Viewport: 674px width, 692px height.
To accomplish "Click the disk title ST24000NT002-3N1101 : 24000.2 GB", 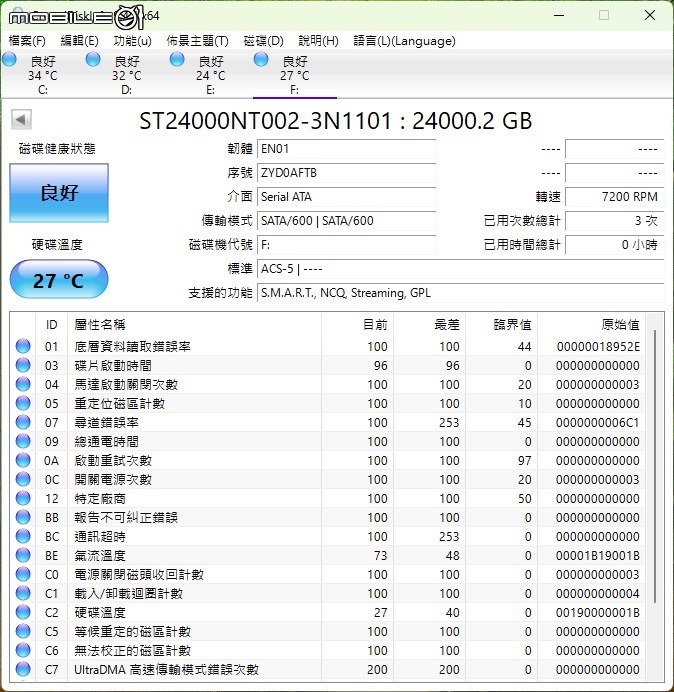I will point(336,120).
